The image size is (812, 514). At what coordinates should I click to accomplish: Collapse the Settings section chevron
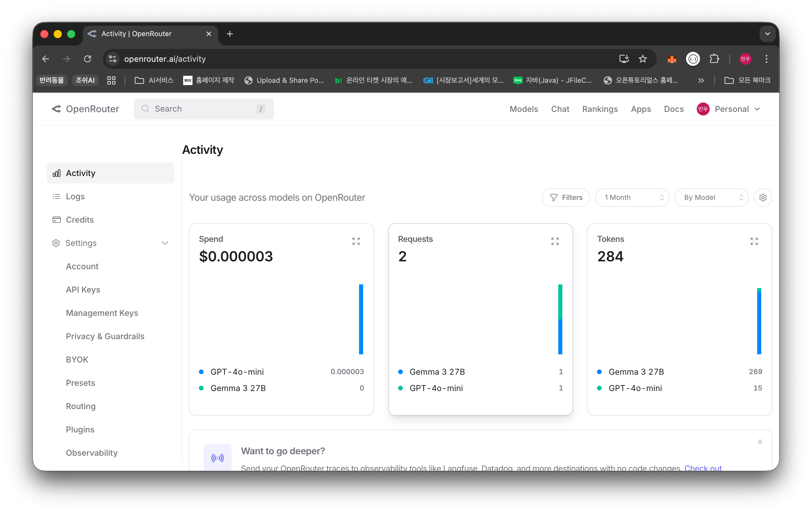165,243
